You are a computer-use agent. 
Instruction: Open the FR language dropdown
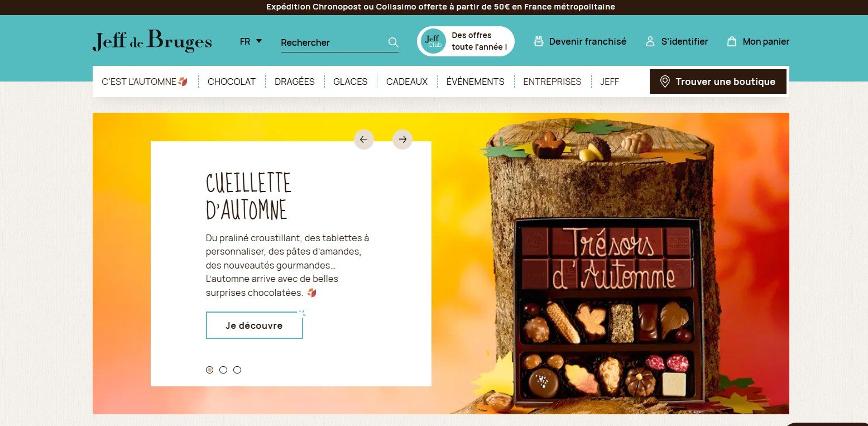click(251, 41)
